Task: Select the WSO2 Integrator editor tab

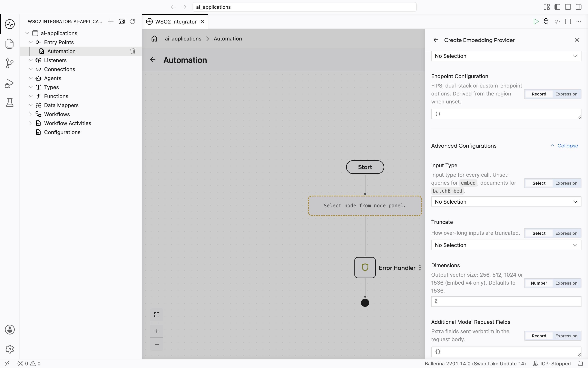Action: 175,22
